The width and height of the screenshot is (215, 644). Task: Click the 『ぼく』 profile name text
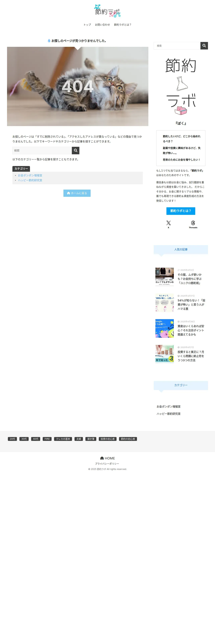coord(181,124)
